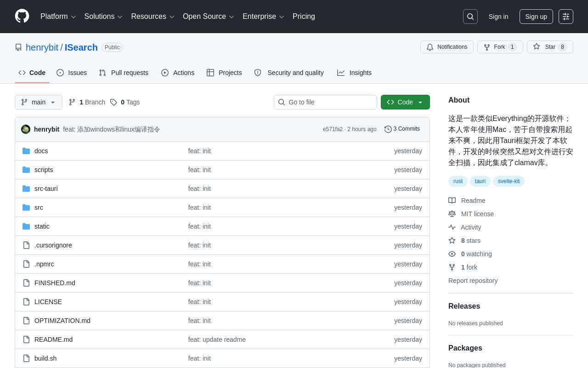Click the GitHub logo icon
The width and height of the screenshot is (588, 368).
pos(22,16)
